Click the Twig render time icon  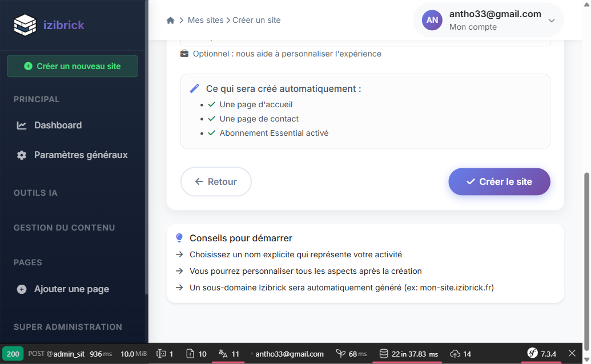(351, 354)
